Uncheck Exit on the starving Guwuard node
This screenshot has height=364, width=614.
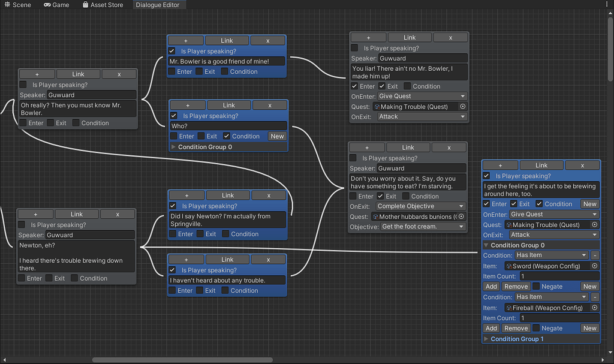(382, 196)
